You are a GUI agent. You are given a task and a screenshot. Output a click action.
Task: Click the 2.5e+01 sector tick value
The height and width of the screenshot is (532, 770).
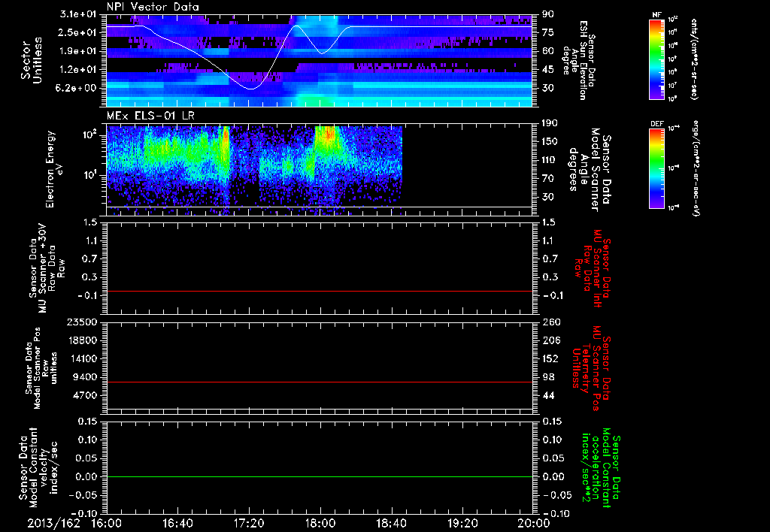tap(78, 32)
